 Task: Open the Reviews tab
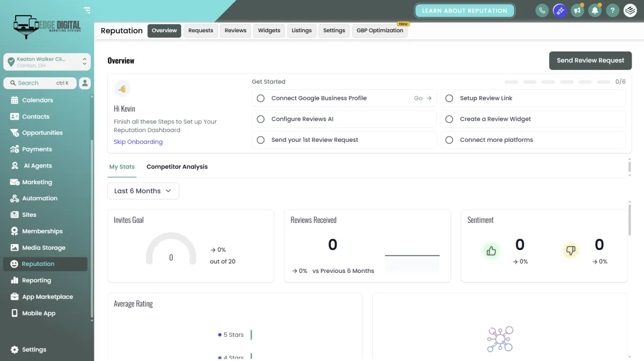point(236,31)
